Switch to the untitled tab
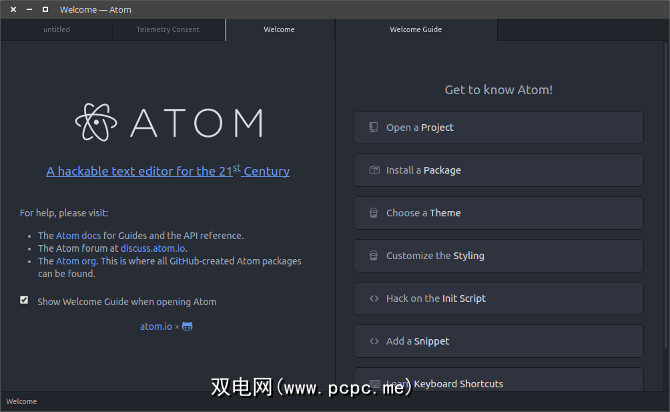670x412 pixels. pyautogui.click(x=57, y=30)
